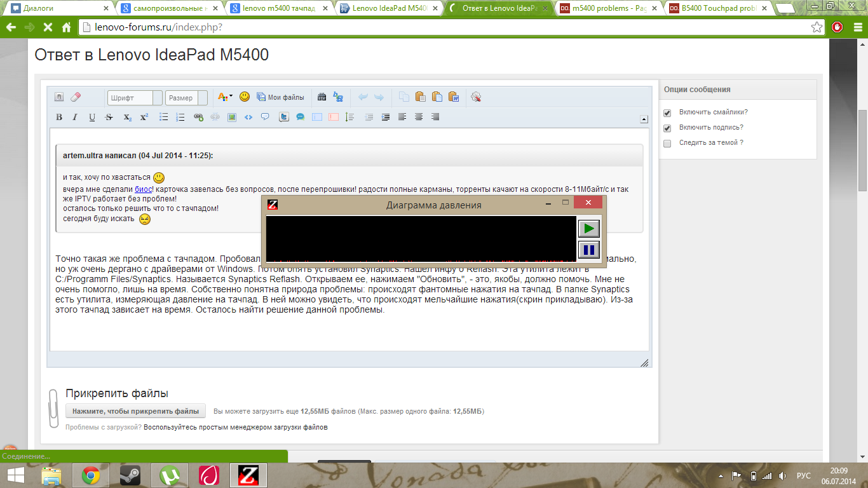Enable the 'Следить за темой ?' checkbox
Viewport: 868px width, 488px height.
(x=667, y=144)
